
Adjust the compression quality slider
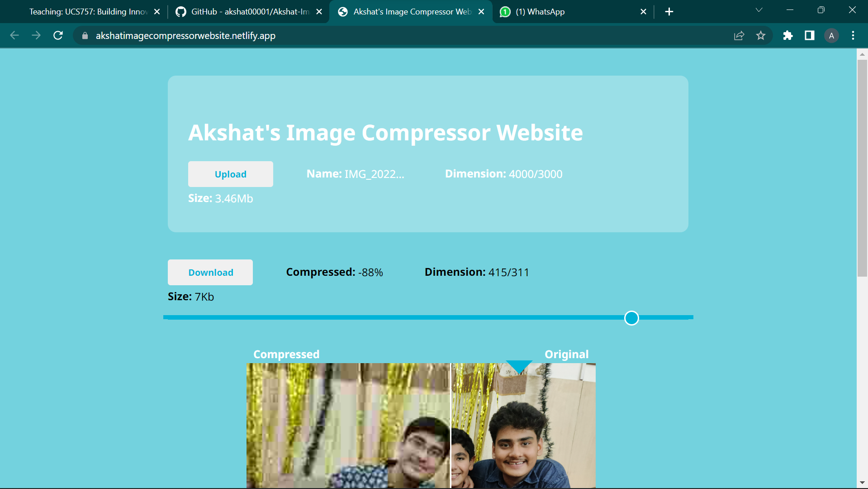pyautogui.click(x=631, y=318)
